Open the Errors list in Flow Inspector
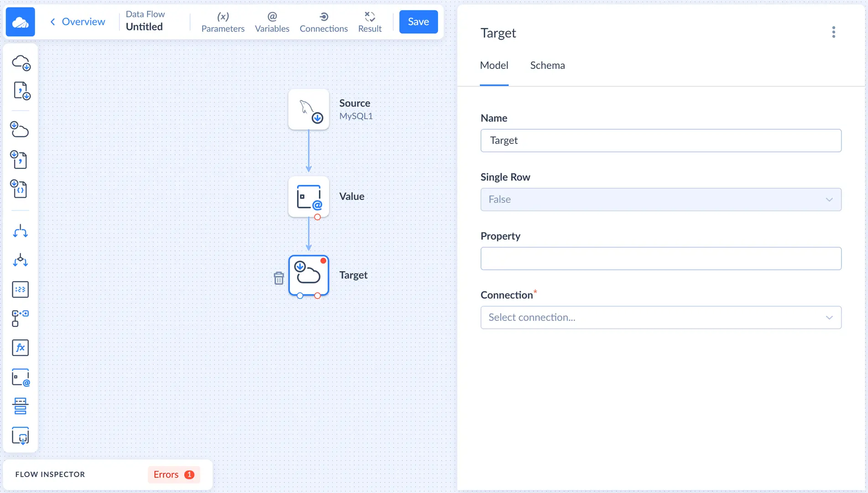Screen dimensions: 868x493 (x=174, y=475)
